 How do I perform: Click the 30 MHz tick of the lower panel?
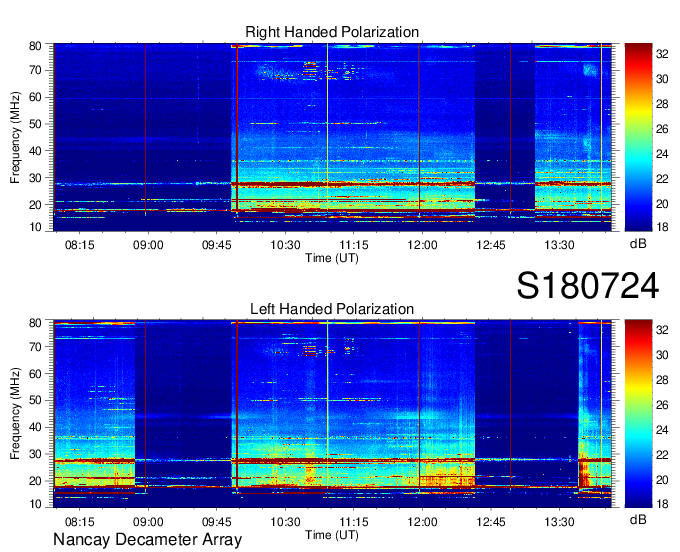pos(35,454)
